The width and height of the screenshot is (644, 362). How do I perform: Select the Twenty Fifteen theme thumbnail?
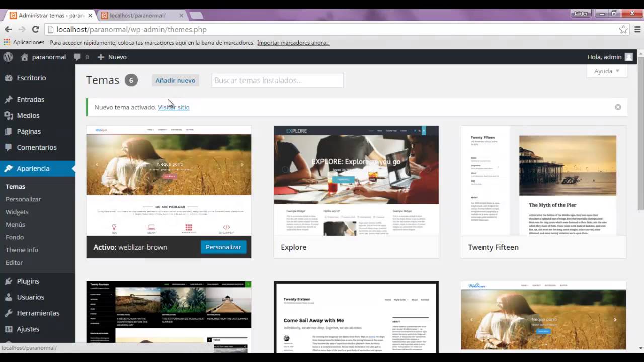(x=543, y=180)
